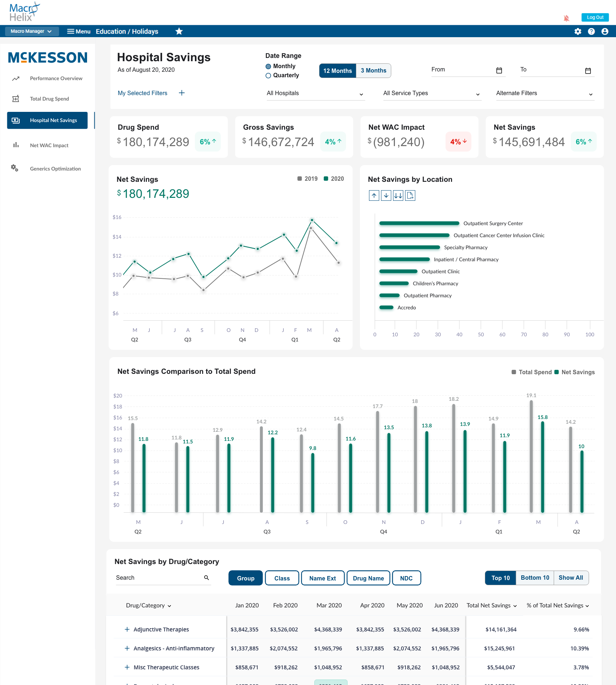
Task: Expand the Misc Therapeutic Classes row
Action: (x=127, y=667)
